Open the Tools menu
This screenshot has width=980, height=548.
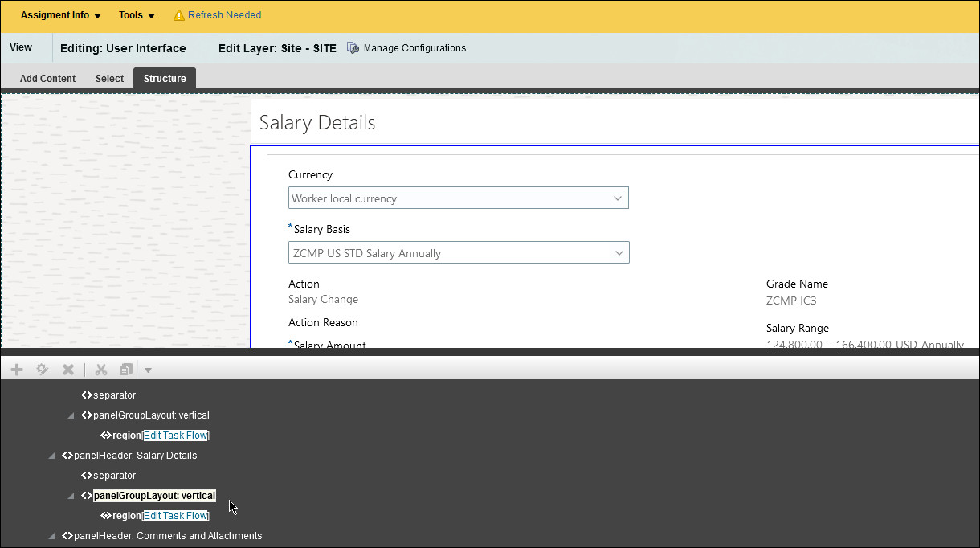pos(137,15)
